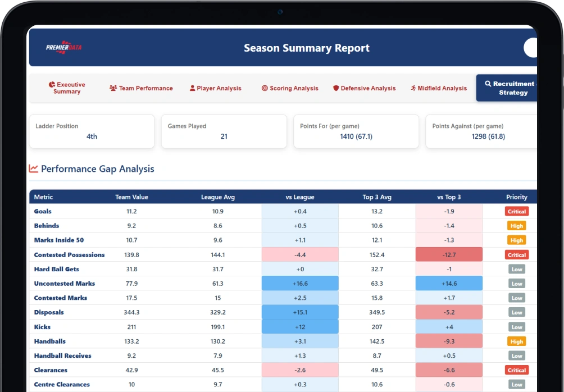The height and width of the screenshot is (392, 564).
Task: Click the Priority column header
Action: click(516, 197)
